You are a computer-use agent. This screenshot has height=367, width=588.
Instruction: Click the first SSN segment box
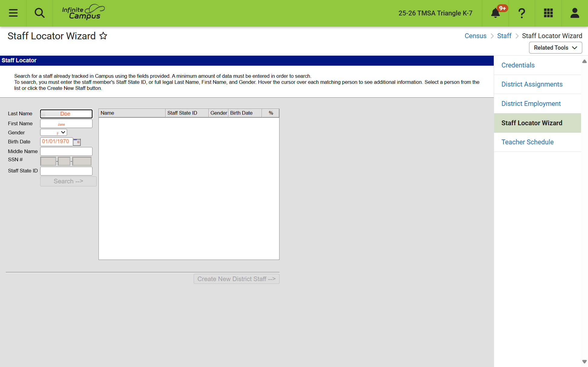(x=48, y=161)
